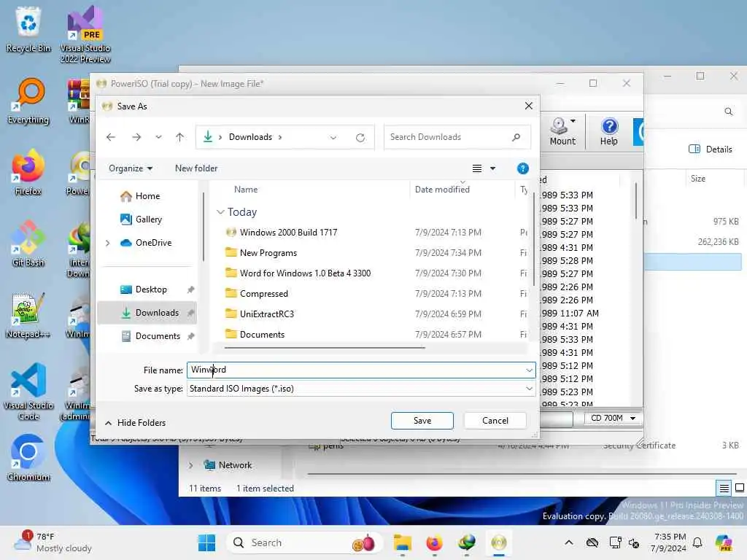The height and width of the screenshot is (560, 747).
Task: Close the Save As dialog
Action: tap(528, 106)
